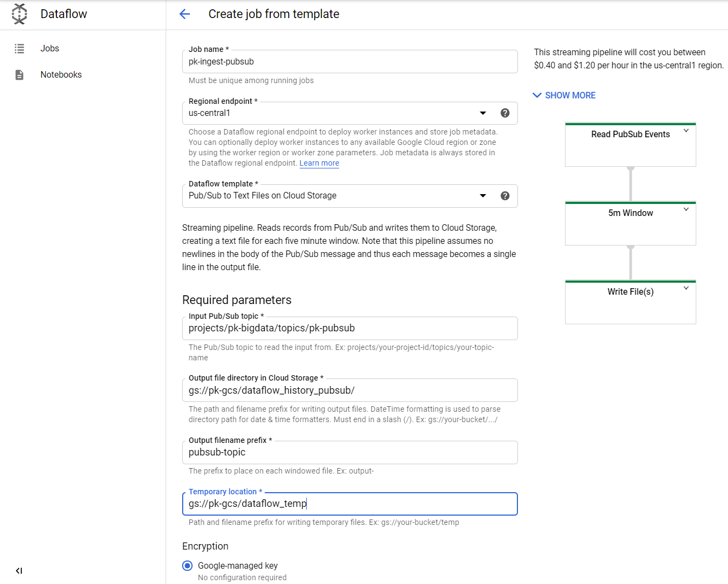This screenshot has height=584, width=728.
Task: Click the 'Encryption' section heading
Action: [205, 546]
